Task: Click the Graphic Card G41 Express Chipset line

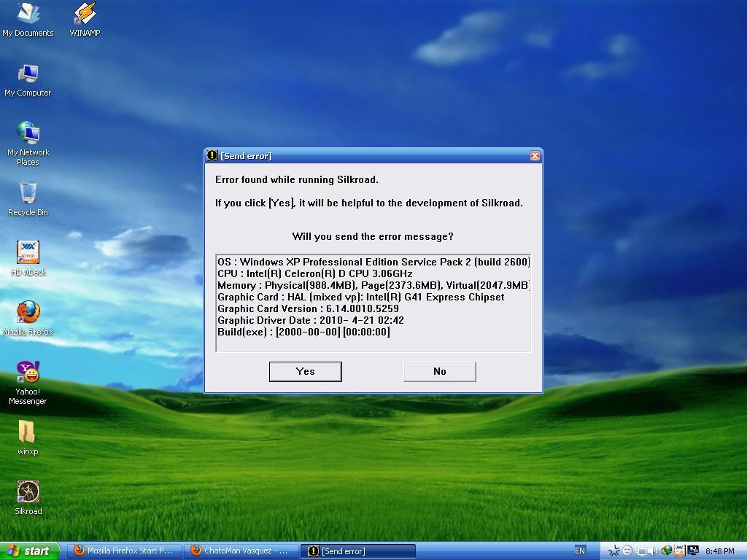Action: tap(360, 297)
